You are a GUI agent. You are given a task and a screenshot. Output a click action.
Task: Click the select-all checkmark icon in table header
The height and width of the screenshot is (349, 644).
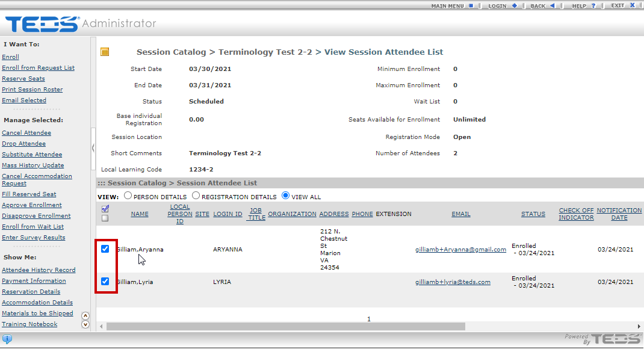point(105,209)
